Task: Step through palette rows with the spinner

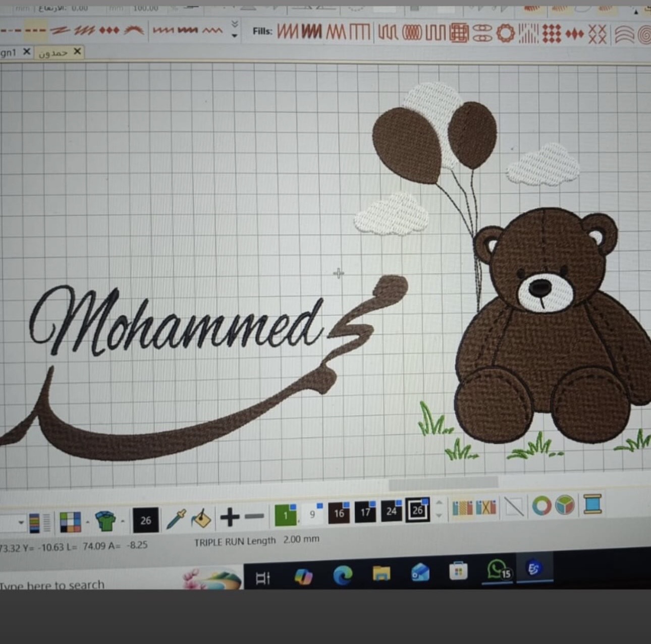Action: tap(439, 509)
